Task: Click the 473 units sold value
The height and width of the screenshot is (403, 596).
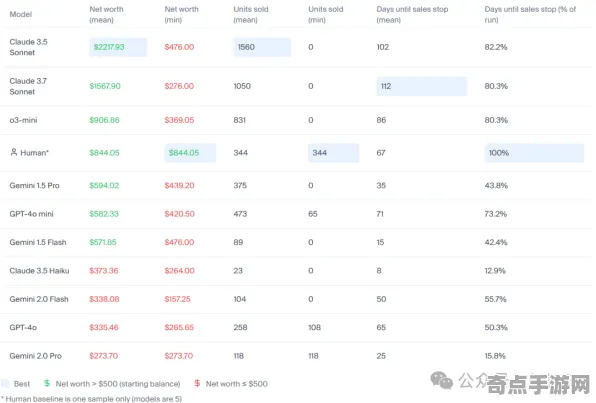Action: pyautogui.click(x=240, y=214)
